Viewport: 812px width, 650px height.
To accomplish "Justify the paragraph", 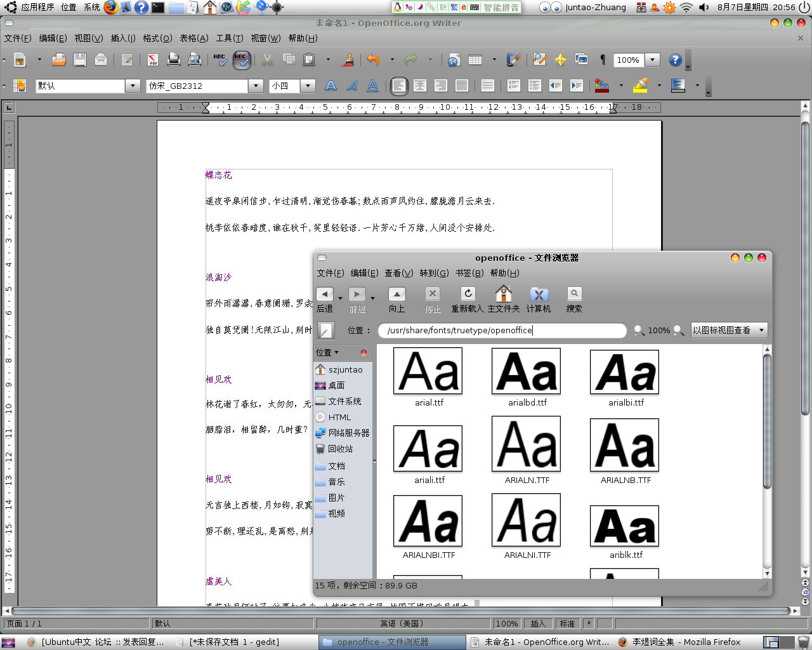I will coord(462,86).
